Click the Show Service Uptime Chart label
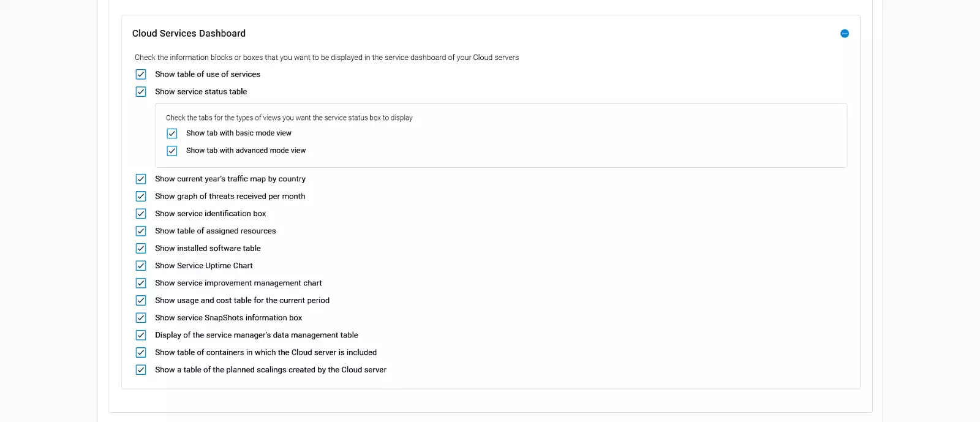The width and height of the screenshot is (980, 422). coord(203,266)
